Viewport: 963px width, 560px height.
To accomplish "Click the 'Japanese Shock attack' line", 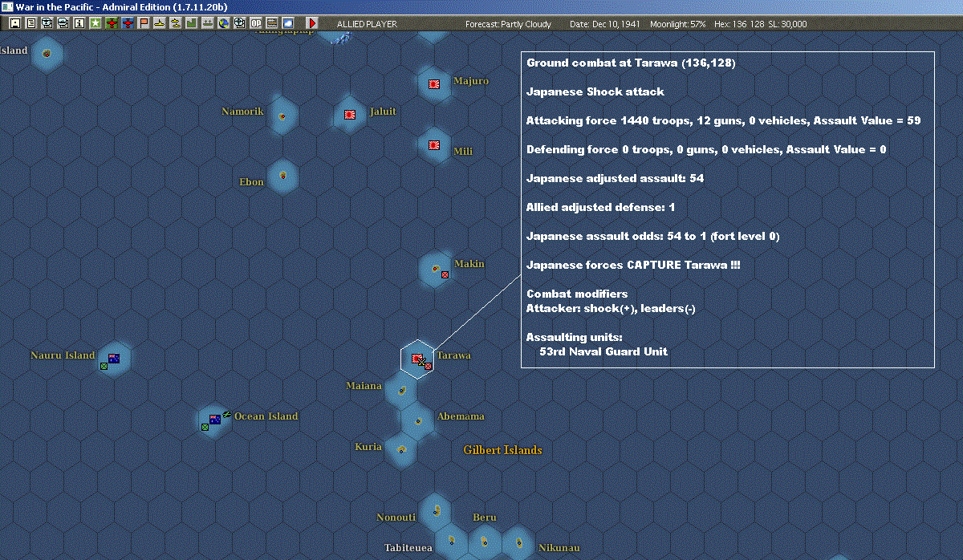I will 595,92.
